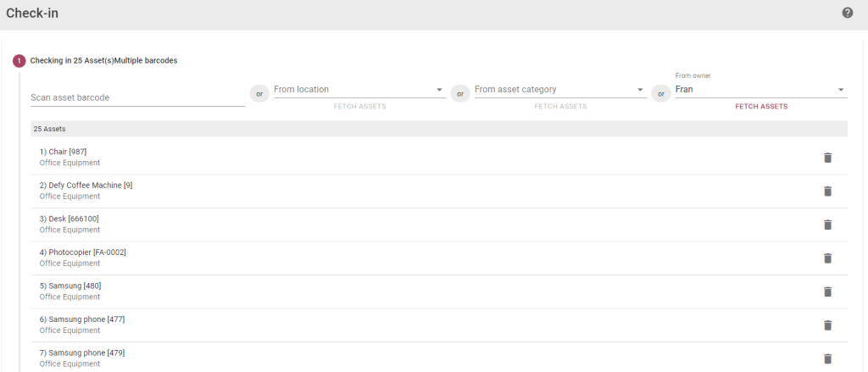Remove Samsung phone [477] from list
The image size is (868, 372).
(827, 325)
